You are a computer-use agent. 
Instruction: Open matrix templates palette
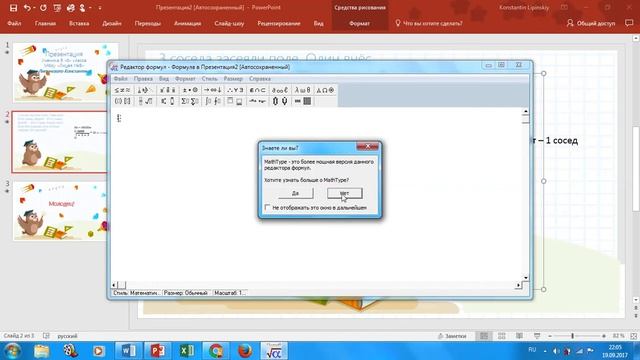point(302,101)
